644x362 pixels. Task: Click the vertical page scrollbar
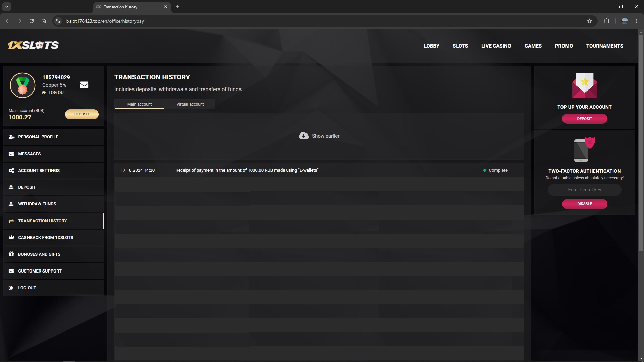pyautogui.click(x=641, y=141)
